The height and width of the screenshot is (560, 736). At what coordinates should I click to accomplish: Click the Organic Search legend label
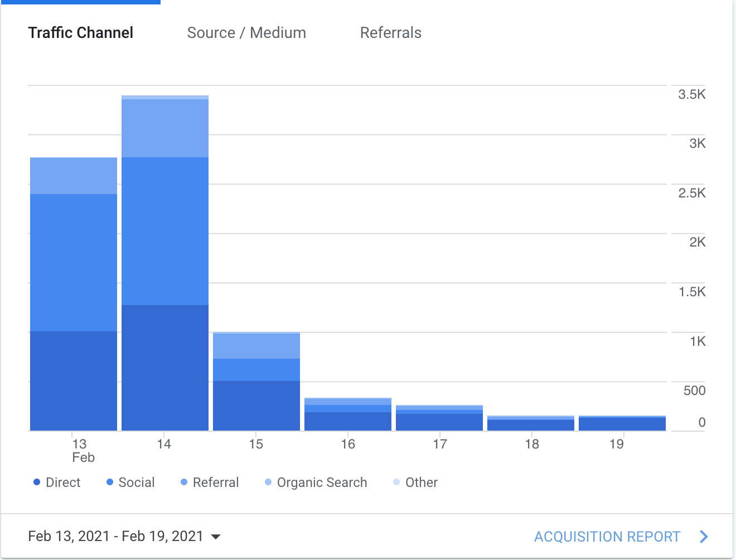322,482
